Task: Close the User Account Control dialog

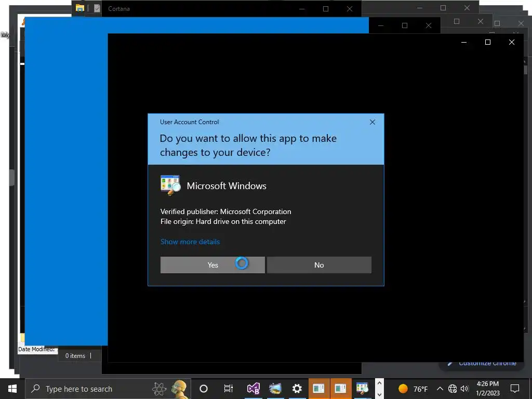Action: point(372,122)
